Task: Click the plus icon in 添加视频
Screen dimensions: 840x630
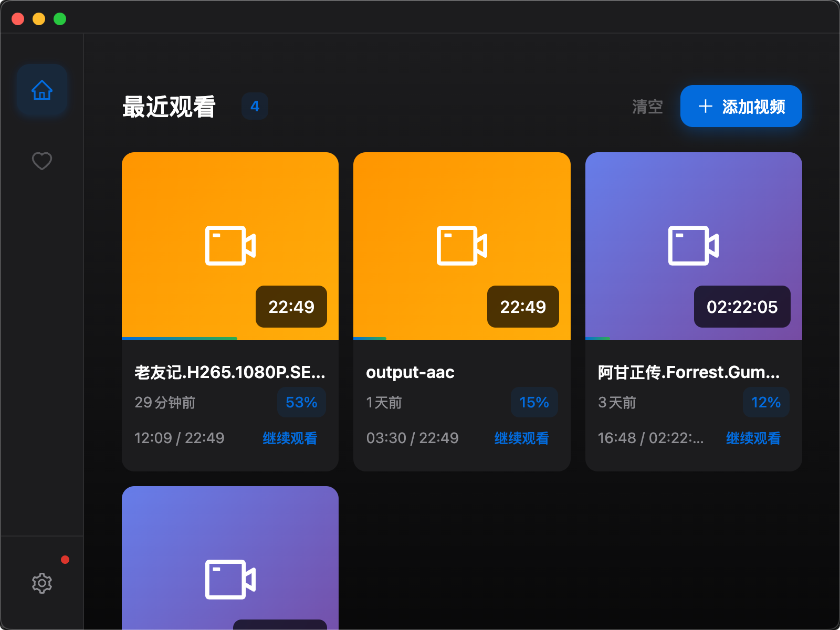Action: click(x=705, y=107)
